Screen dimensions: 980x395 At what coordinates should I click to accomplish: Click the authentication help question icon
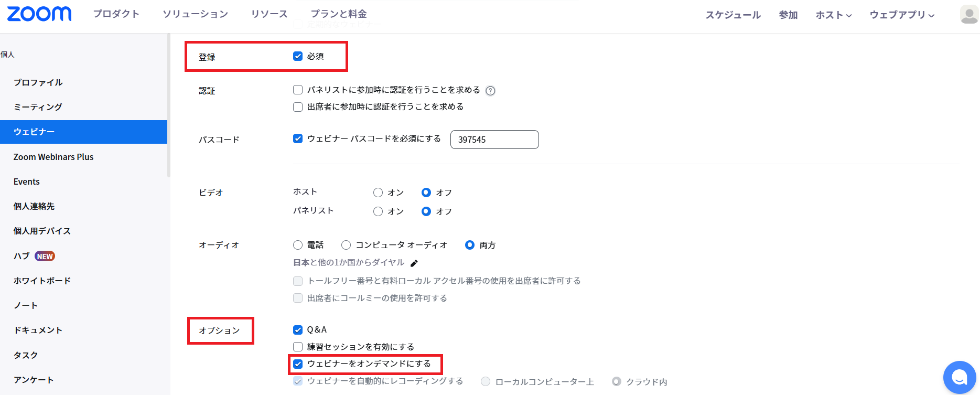click(x=490, y=91)
